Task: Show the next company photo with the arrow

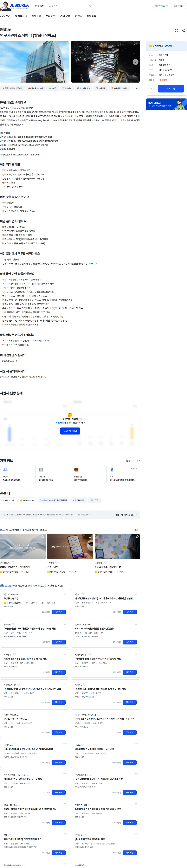Action: (135, 62)
